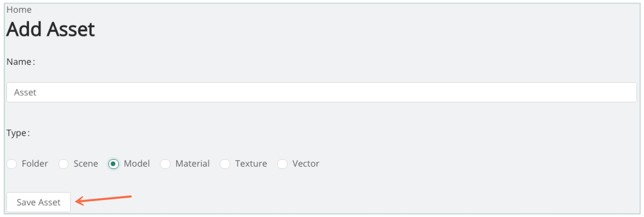Click the Asset placeholder text in Name box
Image resolution: width=644 pixels, height=217 pixels.
(25, 93)
